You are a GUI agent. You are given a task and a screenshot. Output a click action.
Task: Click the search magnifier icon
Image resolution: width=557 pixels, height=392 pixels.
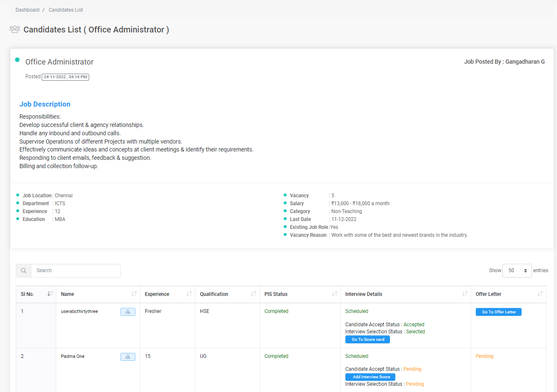[x=24, y=270]
